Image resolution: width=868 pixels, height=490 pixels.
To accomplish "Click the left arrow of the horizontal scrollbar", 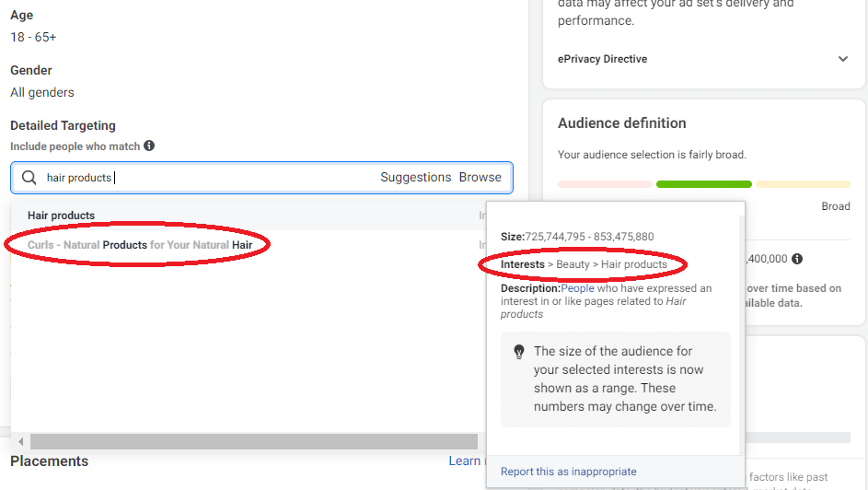I will (20, 442).
